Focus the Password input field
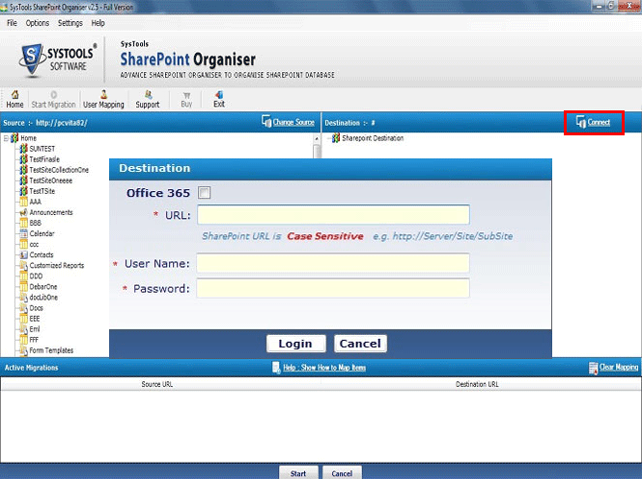642x479 pixels. pyautogui.click(x=333, y=288)
